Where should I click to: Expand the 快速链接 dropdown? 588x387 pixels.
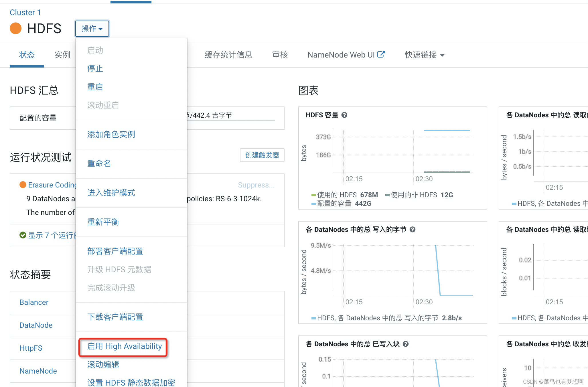tap(425, 55)
